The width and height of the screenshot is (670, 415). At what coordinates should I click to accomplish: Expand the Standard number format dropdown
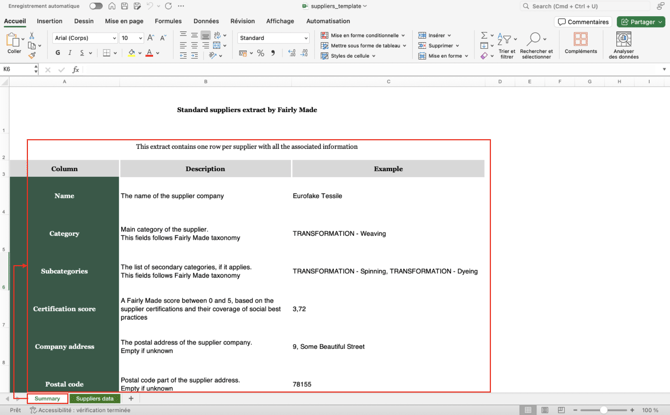tap(306, 38)
